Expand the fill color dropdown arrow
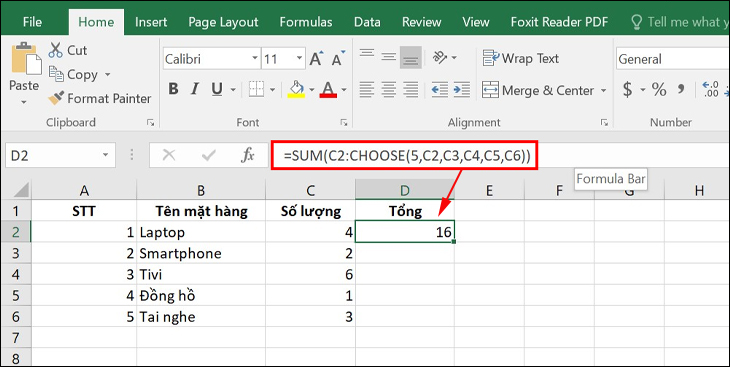This screenshot has height=367, width=730. click(312, 89)
